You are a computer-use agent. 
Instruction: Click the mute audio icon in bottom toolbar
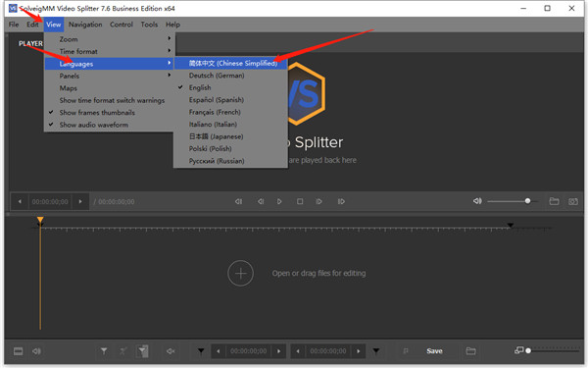[x=171, y=351]
